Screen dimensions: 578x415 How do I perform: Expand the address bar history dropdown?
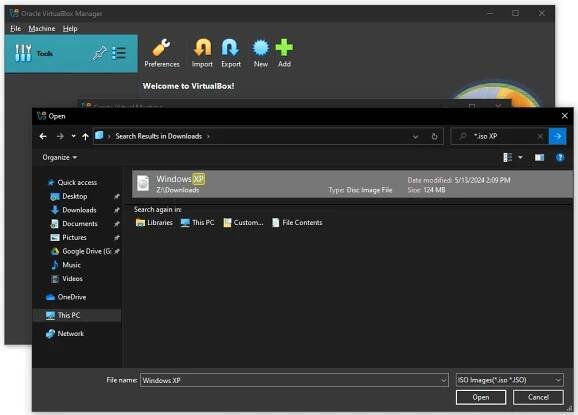pyautogui.click(x=415, y=137)
